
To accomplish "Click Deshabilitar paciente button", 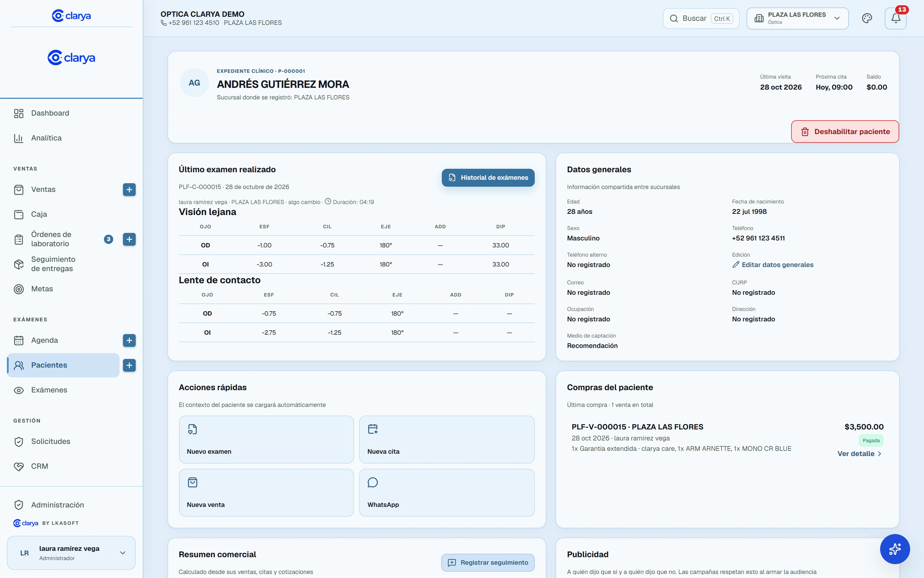I will tap(845, 131).
